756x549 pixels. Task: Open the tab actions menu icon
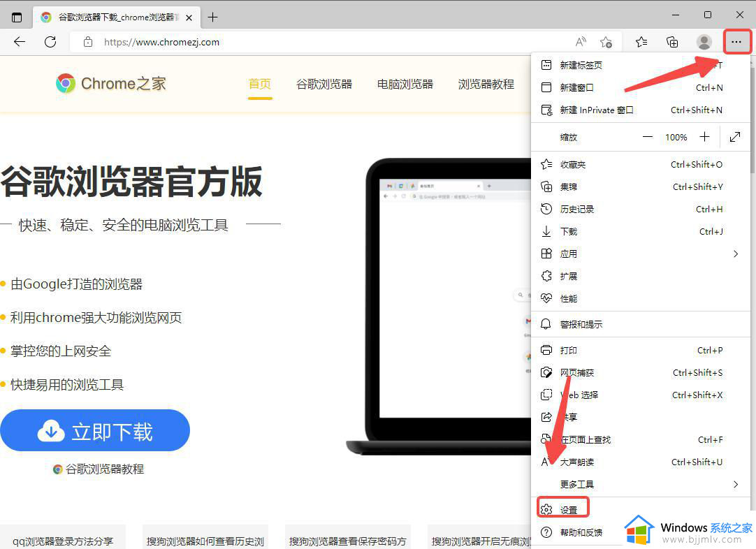tap(16, 17)
